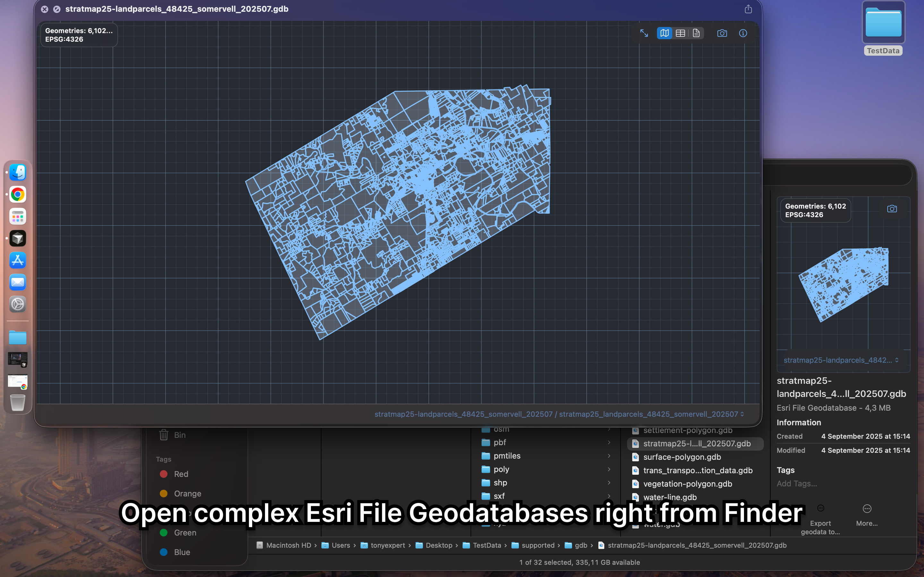Image resolution: width=924 pixels, height=577 pixels.
Task: Take a map snapshot with camera icon
Action: click(722, 33)
